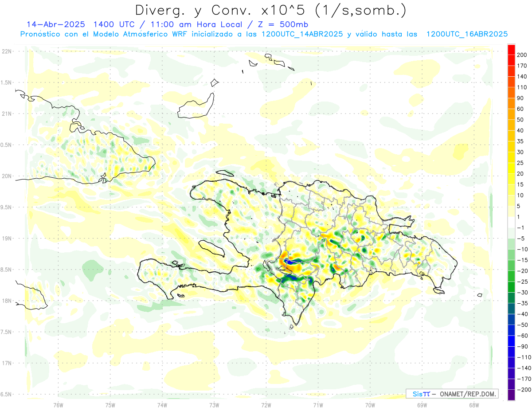Screen dimensions: 532x411
Task: Select the 'Z = 500mb' level label
Action: pyautogui.click(x=284, y=24)
